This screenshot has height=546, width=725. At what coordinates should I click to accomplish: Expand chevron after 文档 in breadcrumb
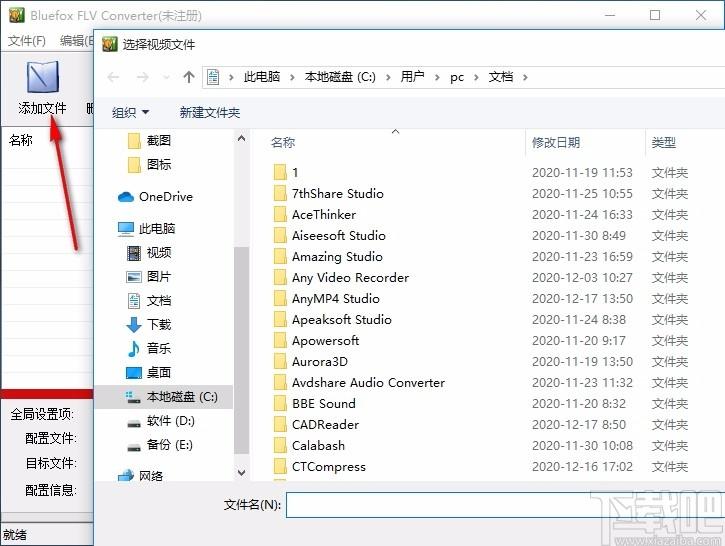(525, 77)
